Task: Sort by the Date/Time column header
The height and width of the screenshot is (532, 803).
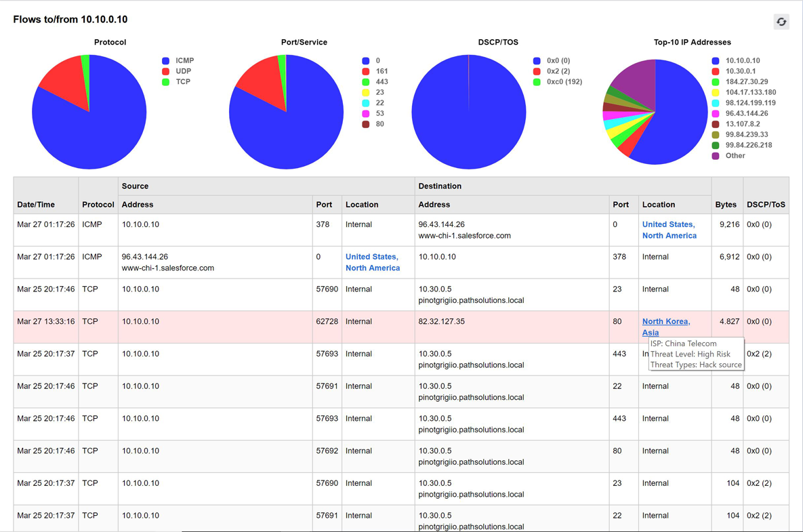Action: pos(36,205)
